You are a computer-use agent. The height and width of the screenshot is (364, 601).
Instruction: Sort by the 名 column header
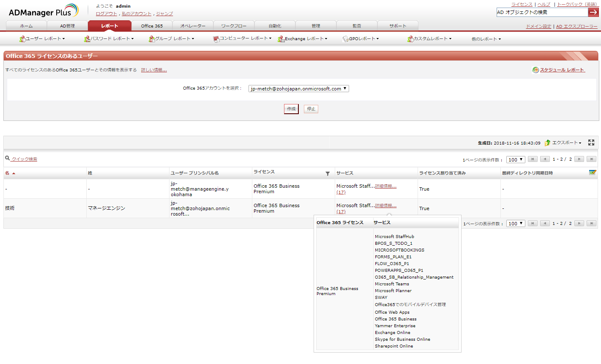7,173
